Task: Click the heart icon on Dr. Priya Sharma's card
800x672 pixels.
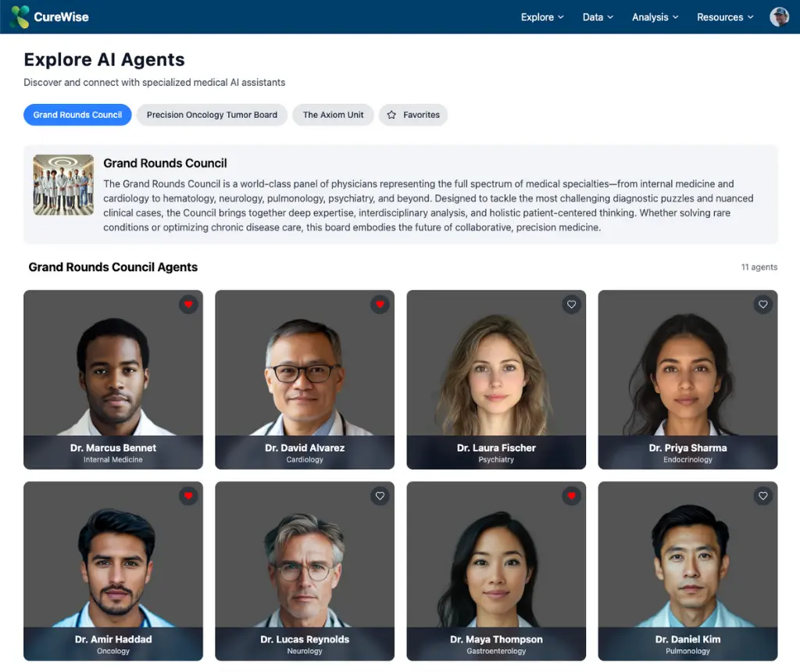Action: [x=762, y=304]
